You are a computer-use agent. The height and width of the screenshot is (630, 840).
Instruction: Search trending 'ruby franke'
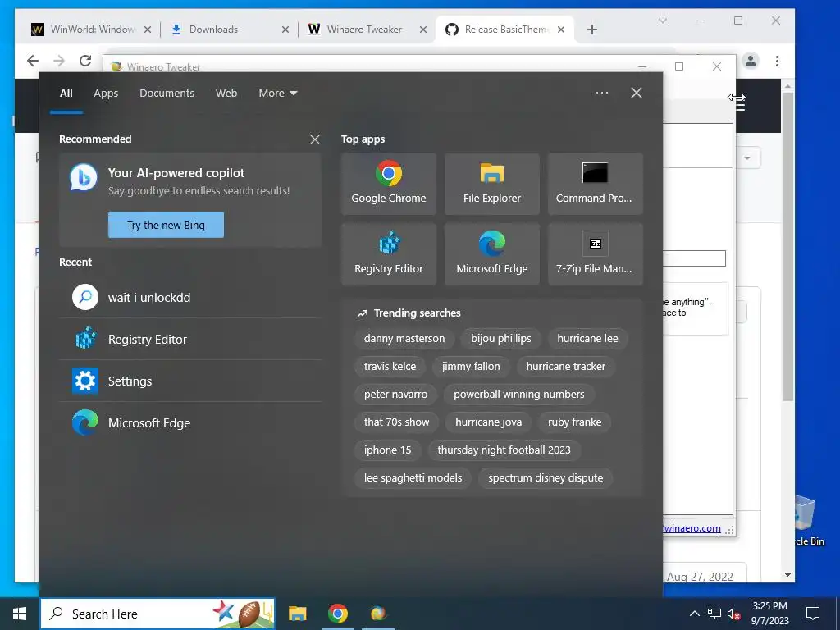coord(575,422)
